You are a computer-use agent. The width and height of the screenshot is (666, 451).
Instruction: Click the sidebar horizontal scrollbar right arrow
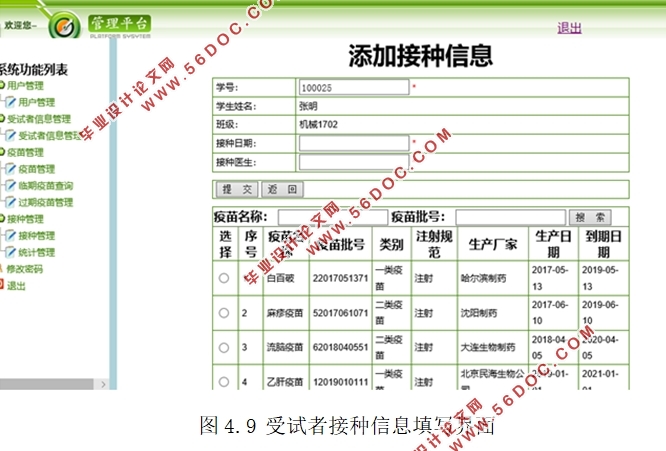pyautogui.click(x=103, y=384)
